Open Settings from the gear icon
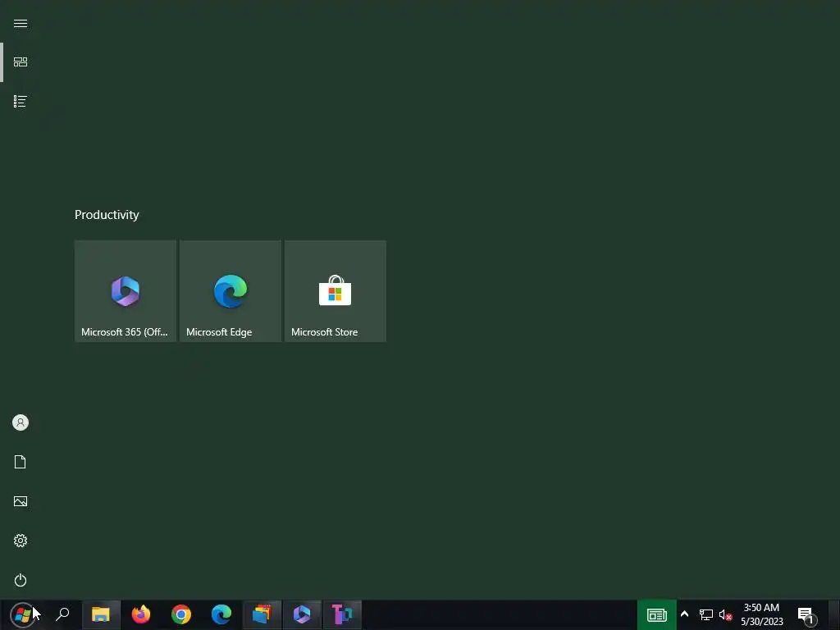Screen dimensions: 840x630 (21, 541)
